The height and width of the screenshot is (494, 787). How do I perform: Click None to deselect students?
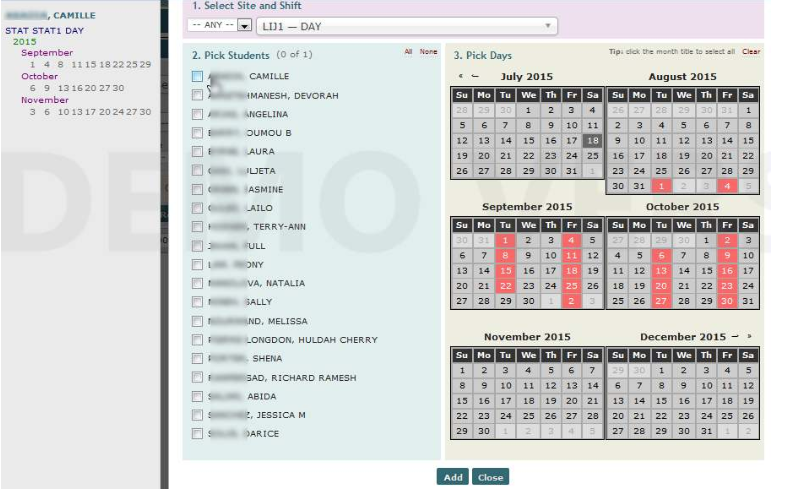(428, 52)
